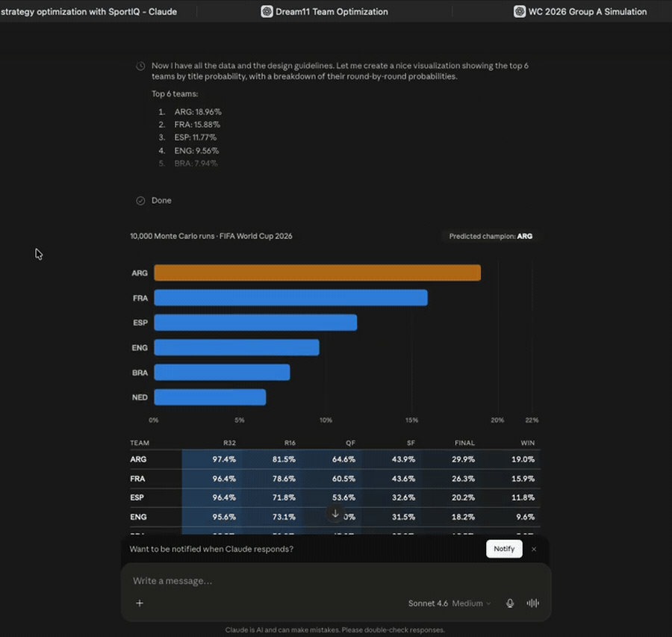Click FRA FINAL cell 26.3%
The image size is (672, 637).
(x=463, y=479)
